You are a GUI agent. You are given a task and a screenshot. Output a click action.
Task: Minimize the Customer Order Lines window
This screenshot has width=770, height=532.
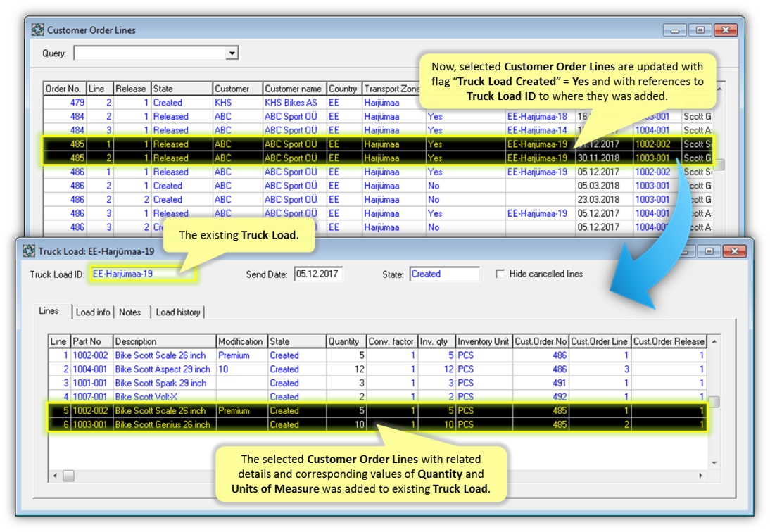click(x=675, y=30)
